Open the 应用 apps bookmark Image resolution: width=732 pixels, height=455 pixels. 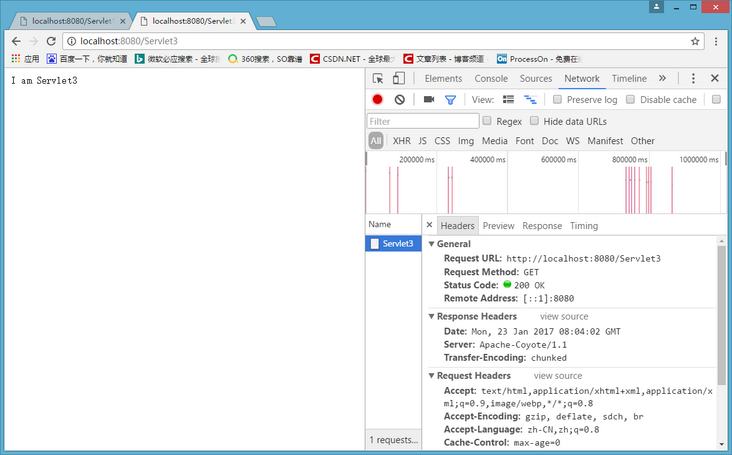point(25,59)
